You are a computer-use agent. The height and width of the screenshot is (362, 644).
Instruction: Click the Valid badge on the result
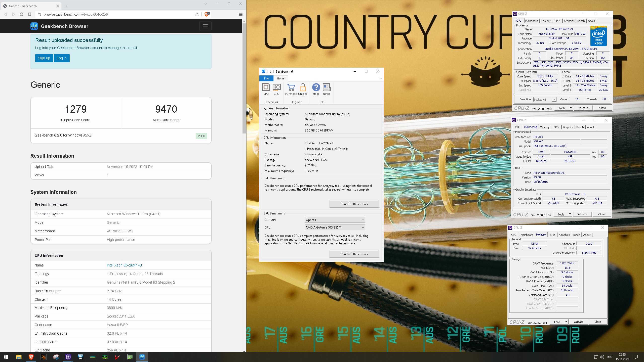(x=201, y=136)
